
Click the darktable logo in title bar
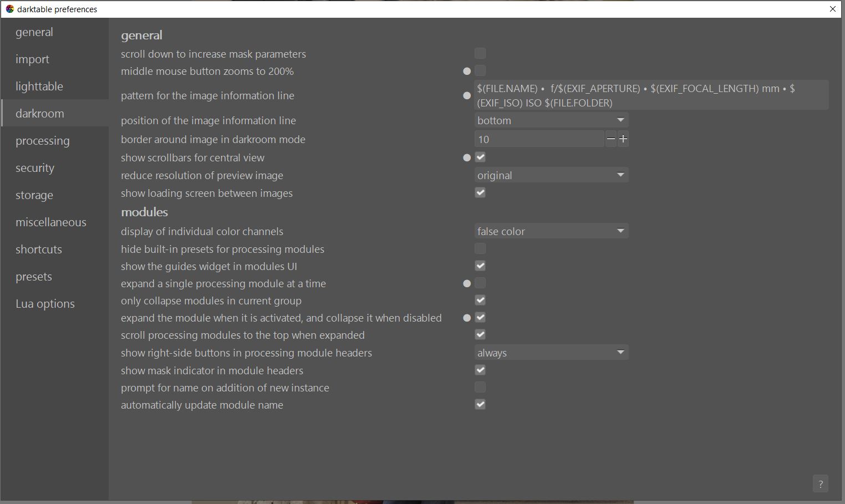[x=9, y=9]
